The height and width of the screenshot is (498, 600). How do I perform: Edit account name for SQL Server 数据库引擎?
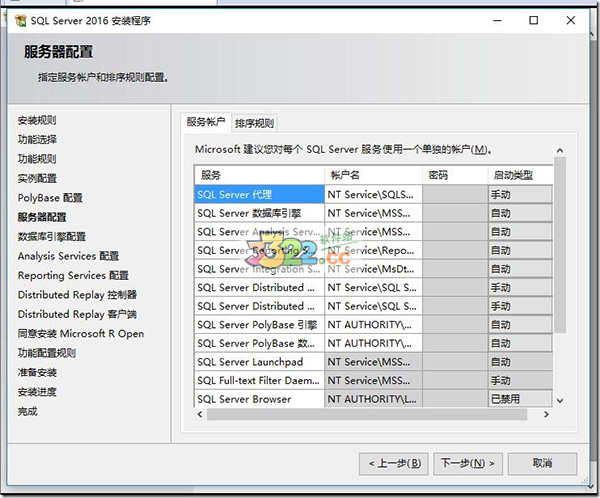point(373,213)
